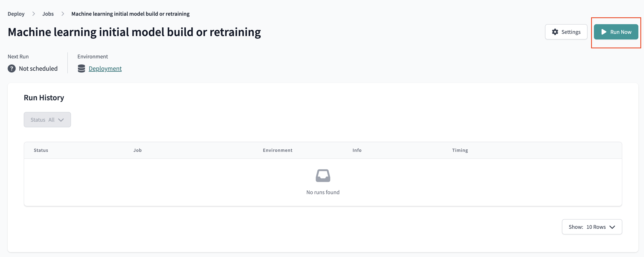Image resolution: width=644 pixels, height=257 pixels.
Task: Click the Job column header
Action: pyautogui.click(x=138, y=150)
